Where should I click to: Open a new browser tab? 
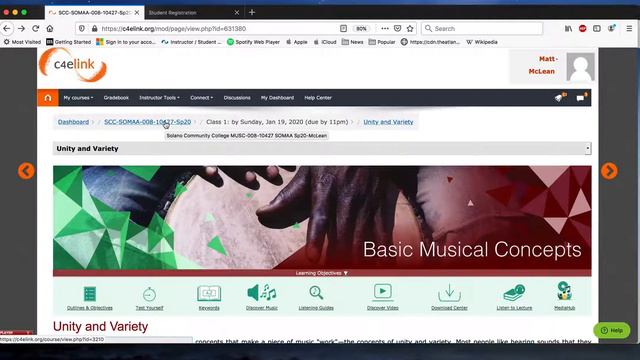click(x=252, y=13)
